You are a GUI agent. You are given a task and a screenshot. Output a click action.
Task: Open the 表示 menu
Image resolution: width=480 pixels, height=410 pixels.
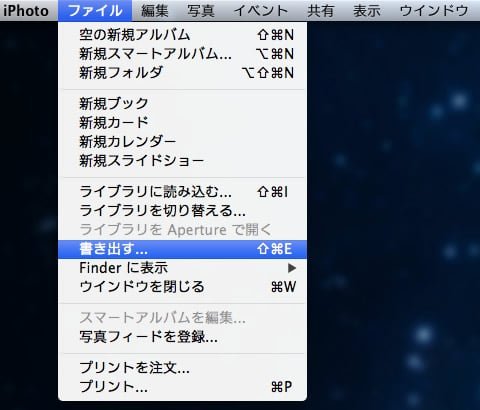(367, 11)
